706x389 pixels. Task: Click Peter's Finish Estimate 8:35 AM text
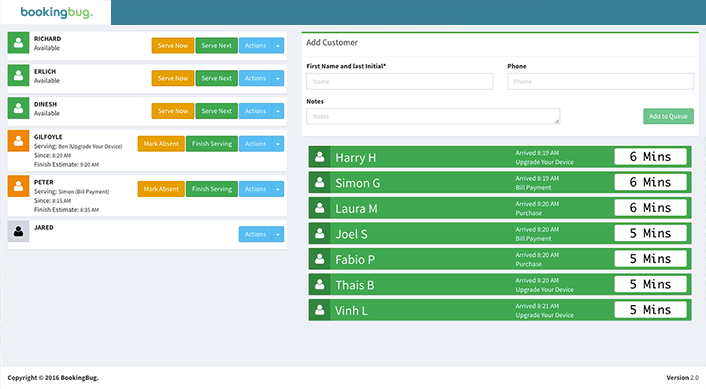tap(66, 210)
